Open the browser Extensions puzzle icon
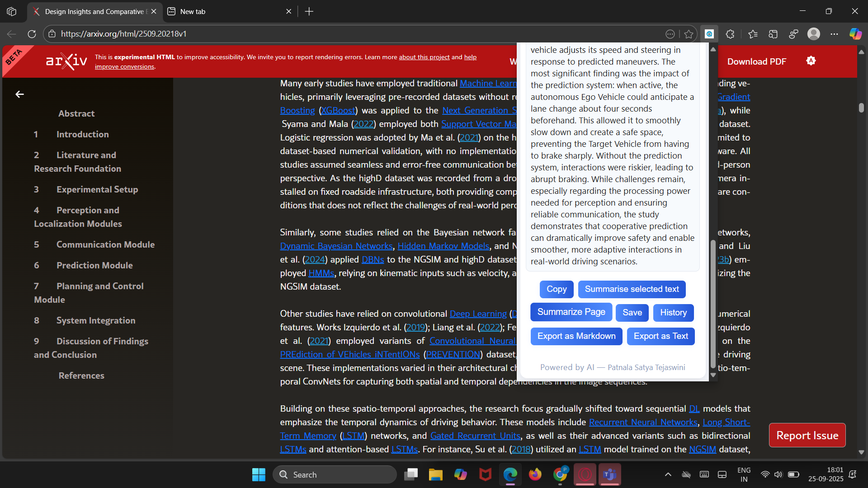The image size is (868, 488). 730,34
